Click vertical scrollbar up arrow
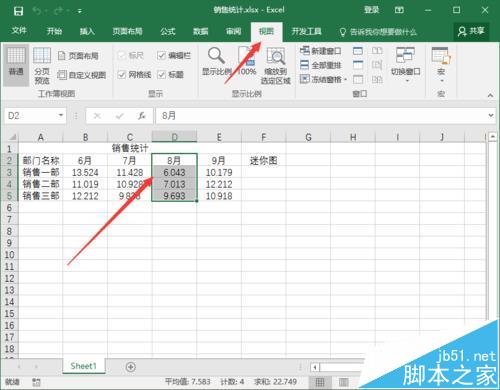This screenshot has width=500, height=390. (x=493, y=136)
